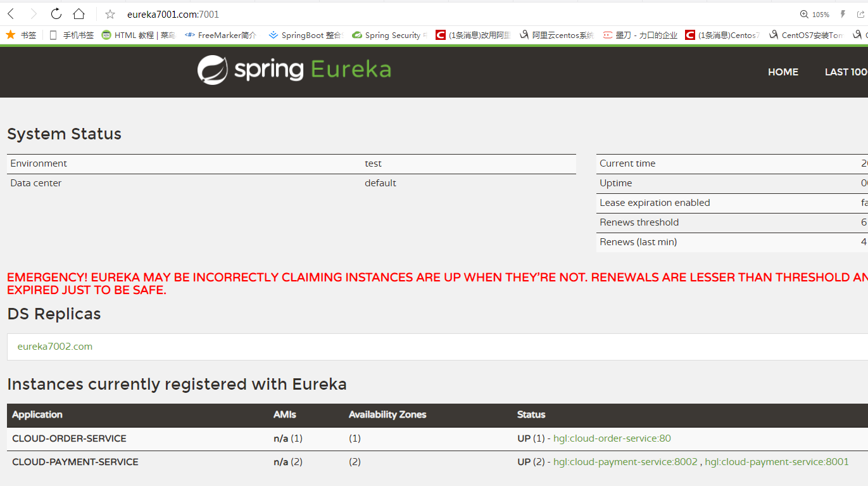Focus the address bar showing eureka7001.com:7001
The height and width of the screenshot is (486, 868).
point(173,14)
